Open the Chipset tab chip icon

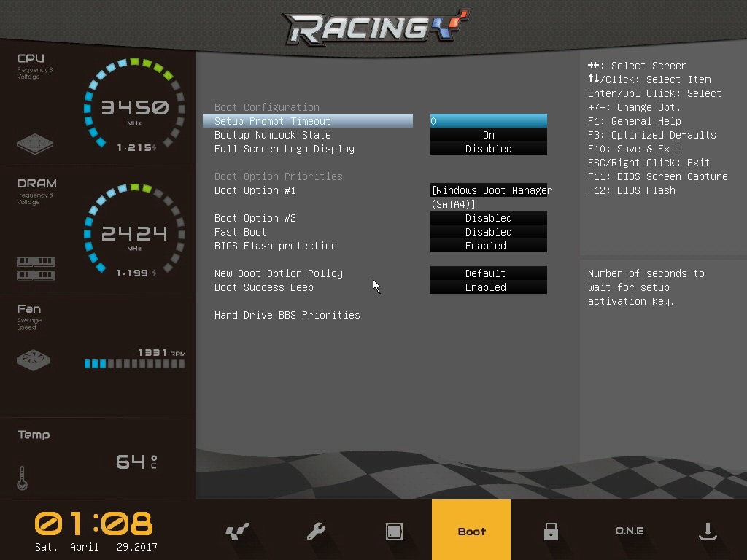394,531
